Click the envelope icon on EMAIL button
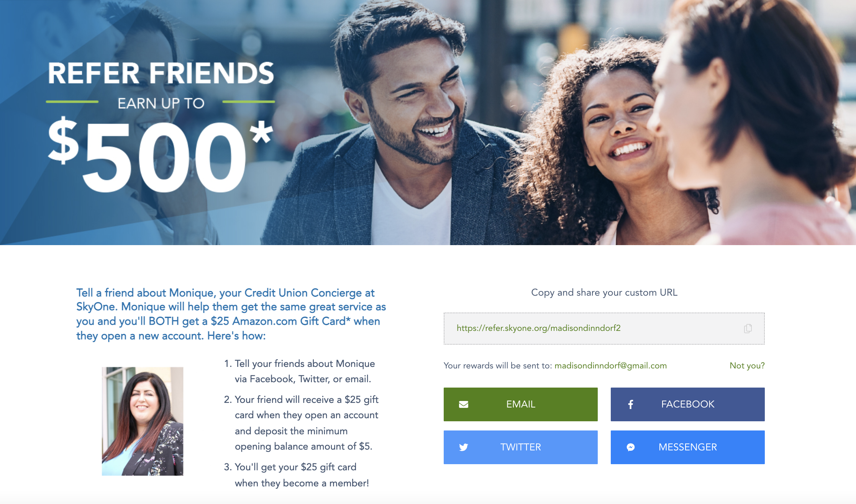The width and height of the screenshot is (856, 504). (464, 404)
